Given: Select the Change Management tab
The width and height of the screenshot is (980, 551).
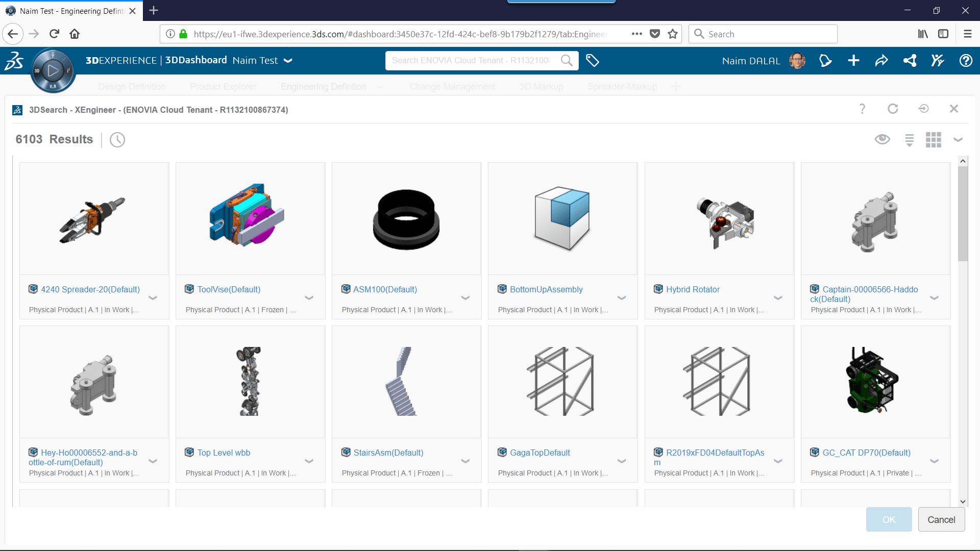Looking at the screenshot, I should pos(452,86).
